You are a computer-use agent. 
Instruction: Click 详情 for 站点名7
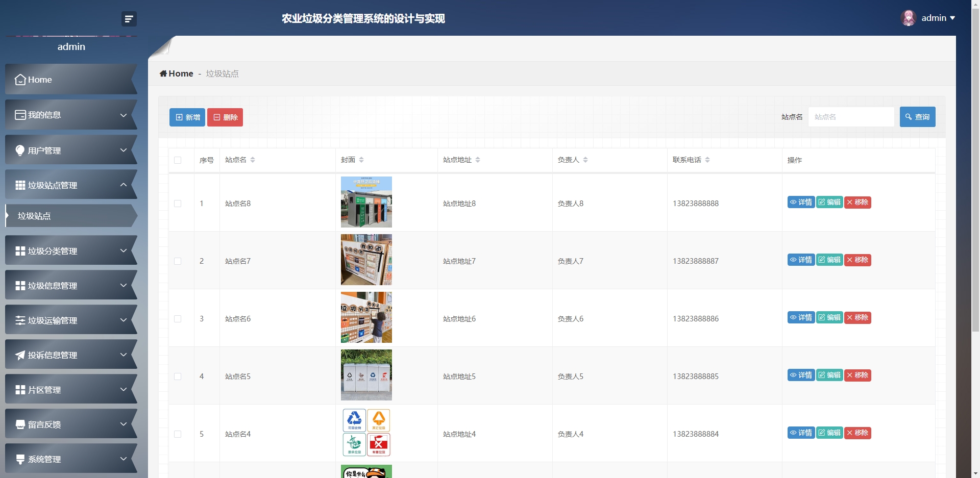(x=801, y=260)
